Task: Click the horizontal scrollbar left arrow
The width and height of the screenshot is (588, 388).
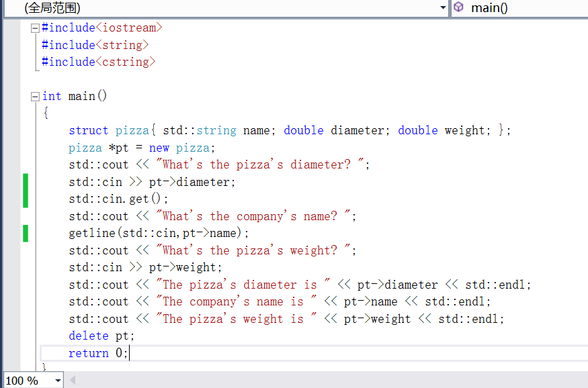Action: click(x=73, y=381)
